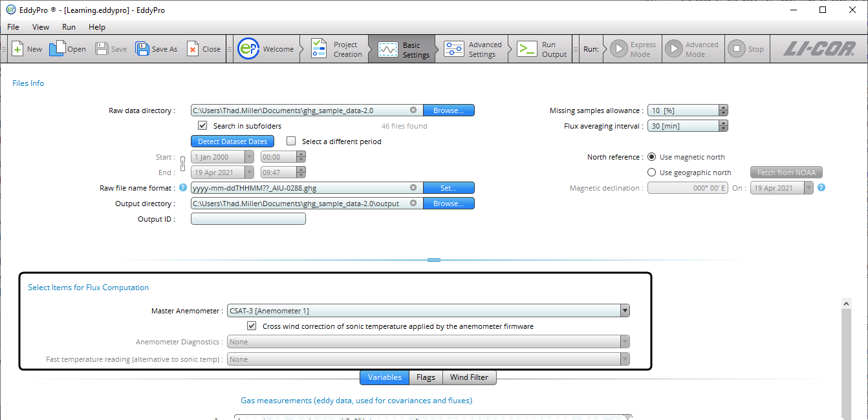Click Fetch from NOAA button
Viewport: 868px width, 420px height.
pos(786,173)
